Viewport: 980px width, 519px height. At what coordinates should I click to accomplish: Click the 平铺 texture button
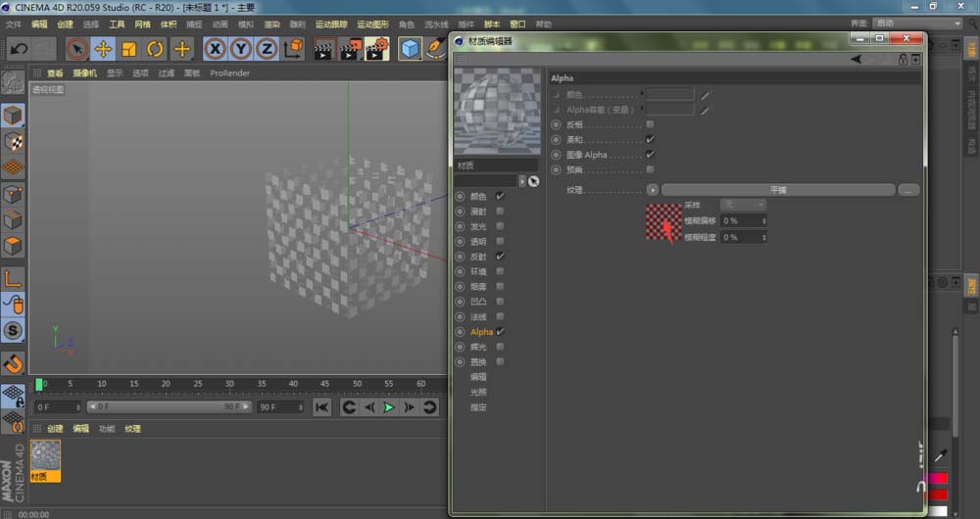777,190
